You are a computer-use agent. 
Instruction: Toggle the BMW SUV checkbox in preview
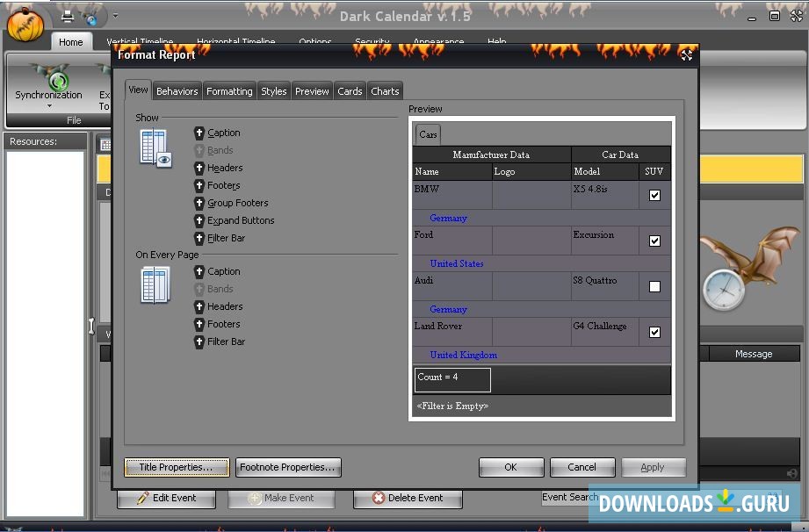(x=654, y=196)
